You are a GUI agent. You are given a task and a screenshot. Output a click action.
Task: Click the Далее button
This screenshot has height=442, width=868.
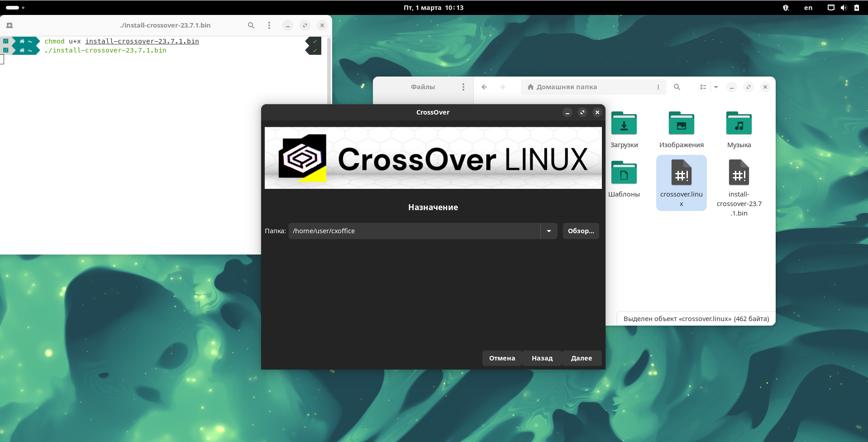tap(581, 358)
